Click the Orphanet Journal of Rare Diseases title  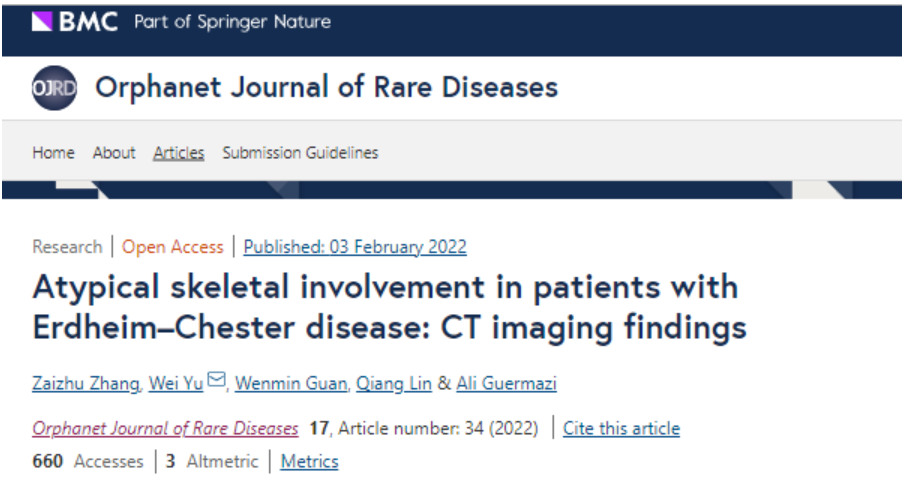pos(326,87)
